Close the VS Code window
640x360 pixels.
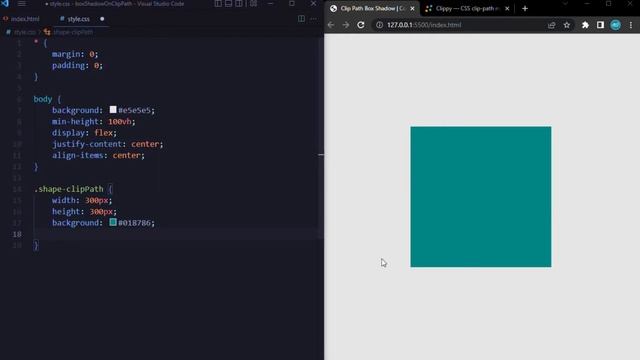pos(313,4)
